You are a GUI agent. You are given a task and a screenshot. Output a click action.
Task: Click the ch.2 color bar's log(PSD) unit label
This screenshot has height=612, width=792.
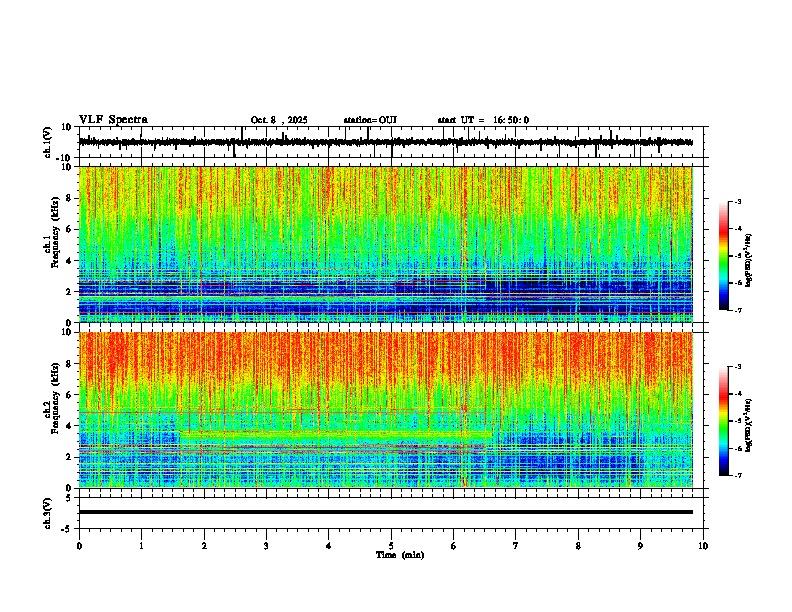coord(749,425)
